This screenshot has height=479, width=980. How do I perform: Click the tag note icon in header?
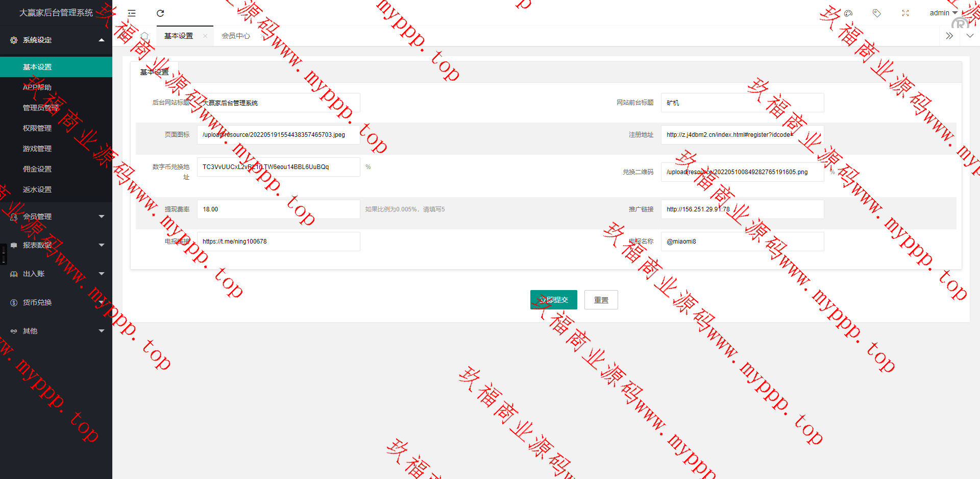click(877, 13)
